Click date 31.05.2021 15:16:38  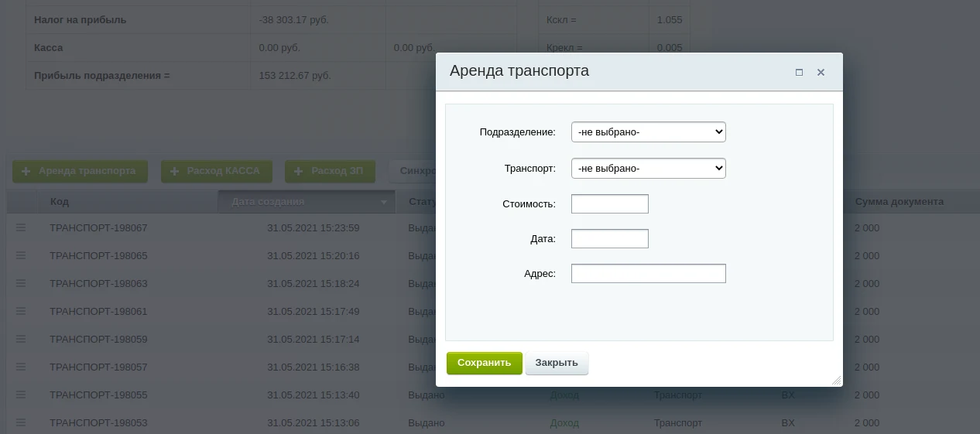pos(314,367)
